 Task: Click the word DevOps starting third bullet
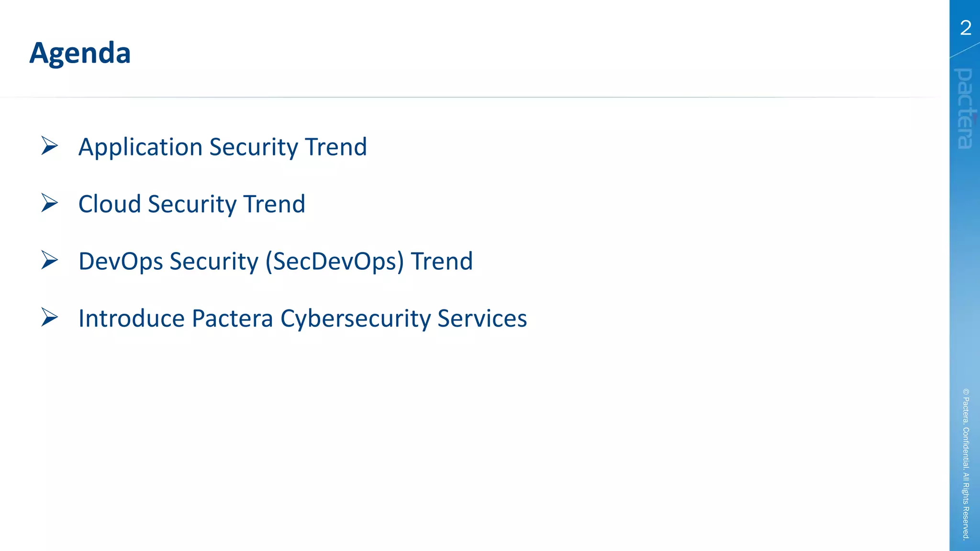point(121,262)
